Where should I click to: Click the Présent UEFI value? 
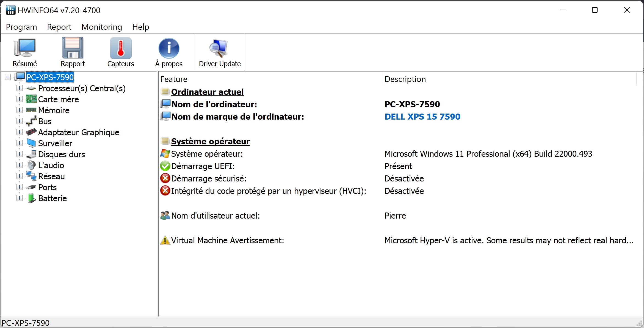(x=398, y=166)
